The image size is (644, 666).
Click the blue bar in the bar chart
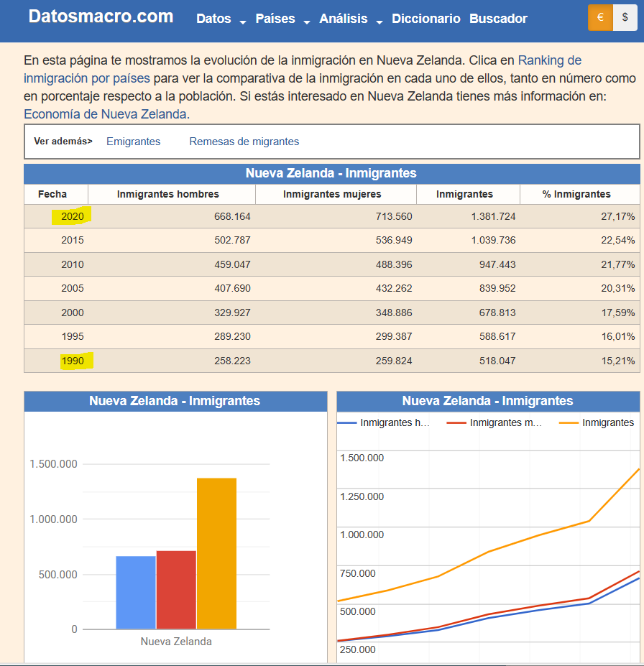pyautogui.click(x=136, y=593)
